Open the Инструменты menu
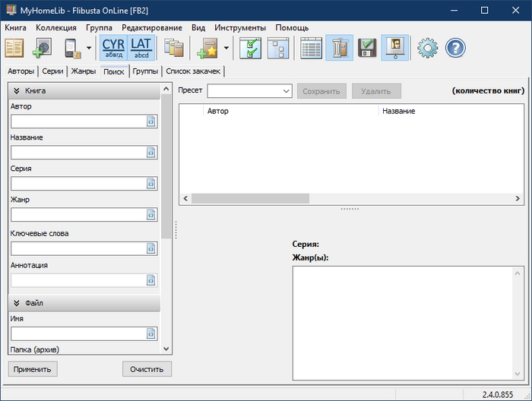The width and height of the screenshot is (532, 401). coord(240,28)
